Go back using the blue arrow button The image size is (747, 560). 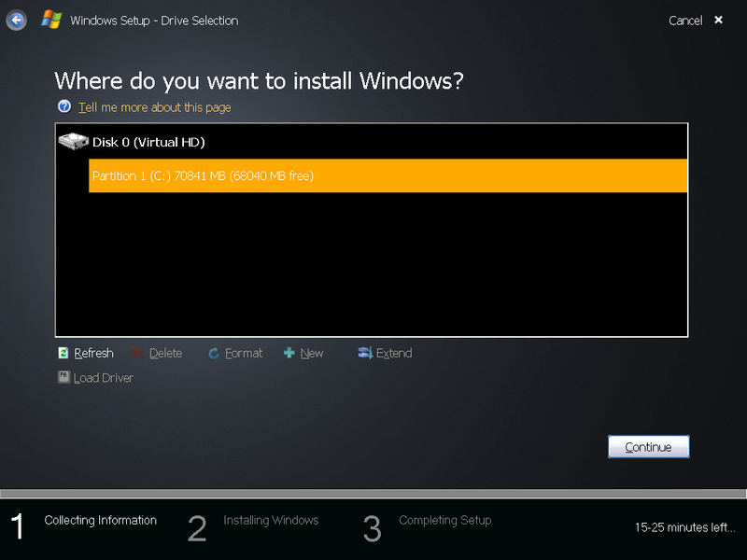(16, 21)
